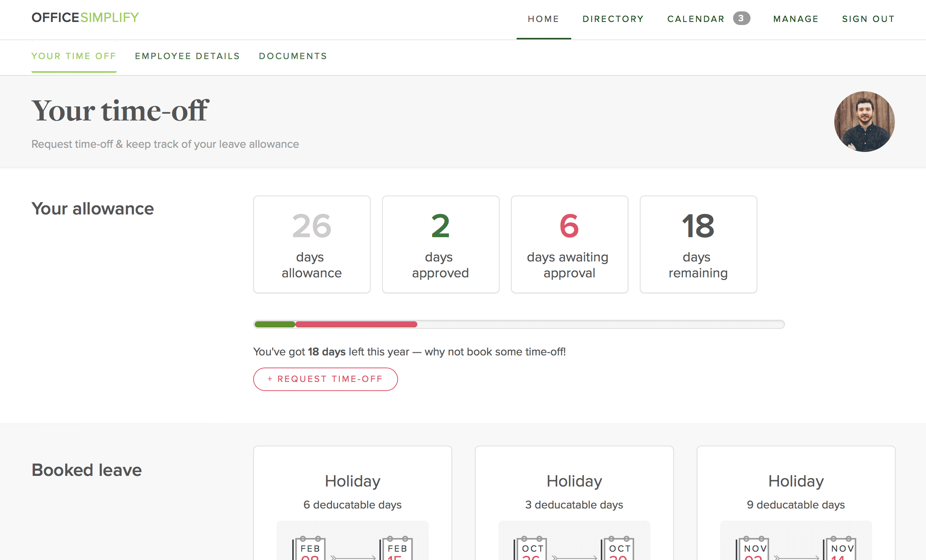Click the days allowance stat card
Screen dimensions: 926x560
pyautogui.click(x=312, y=245)
